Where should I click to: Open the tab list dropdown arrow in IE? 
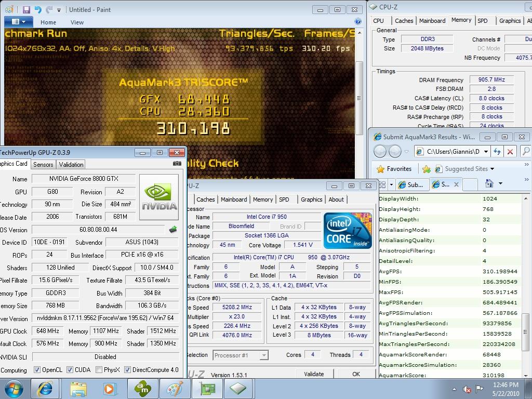coord(391,184)
